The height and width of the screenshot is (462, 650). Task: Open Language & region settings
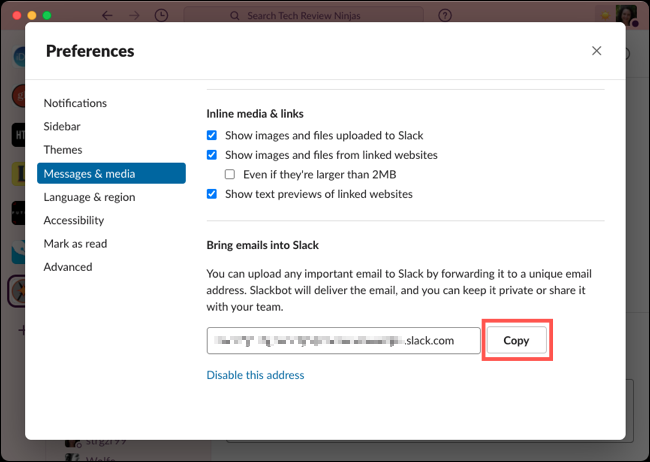[89, 197]
